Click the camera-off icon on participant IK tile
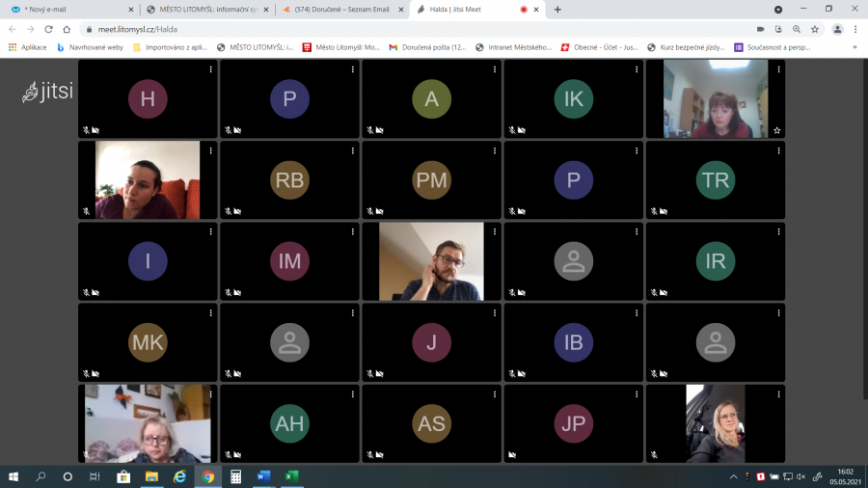The width and height of the screenshot is (868, 488). (521, 130)
